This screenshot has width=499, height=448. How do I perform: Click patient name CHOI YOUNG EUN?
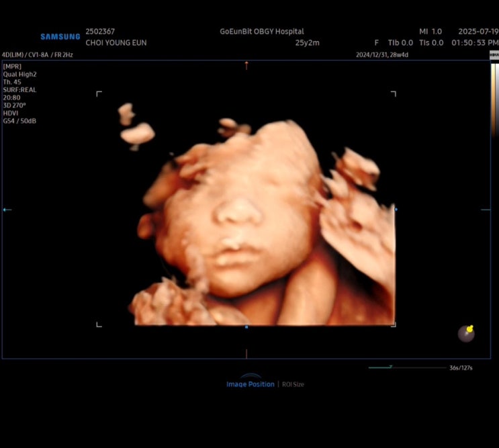pos(116,42)
